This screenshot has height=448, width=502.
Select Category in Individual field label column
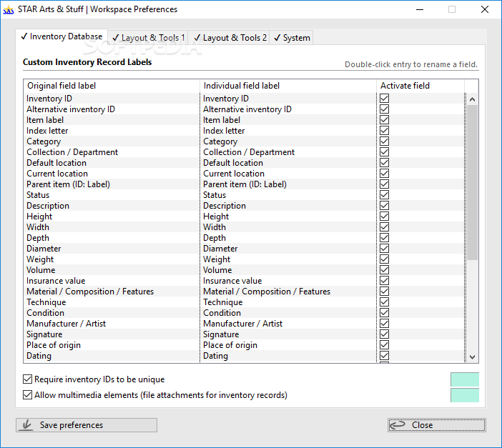(x=220, y=141)
